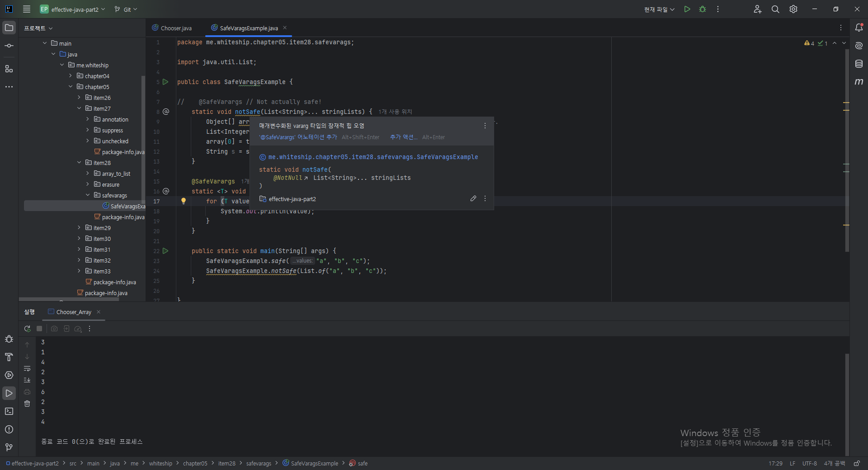This screenshot has height=470, width=868.
Task: Open the Structure tool window icon
Action: [9, 69]
